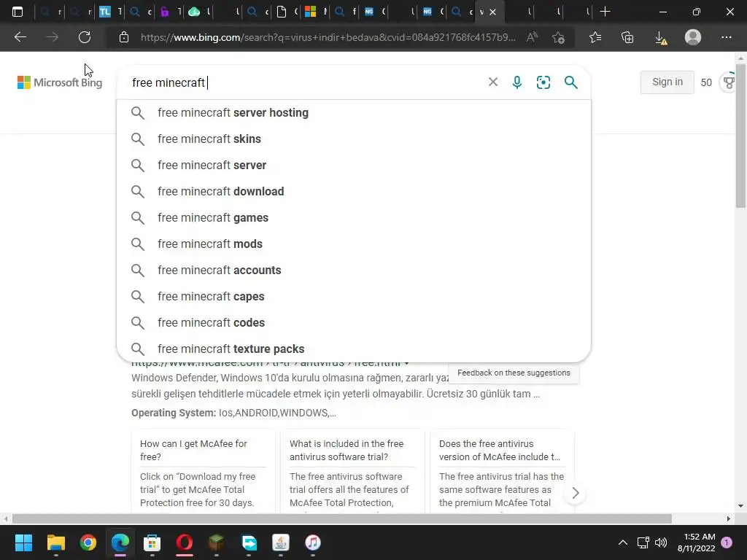
Task: View site information lock icon
Action: pyautogui.click(x=124, y=37)
